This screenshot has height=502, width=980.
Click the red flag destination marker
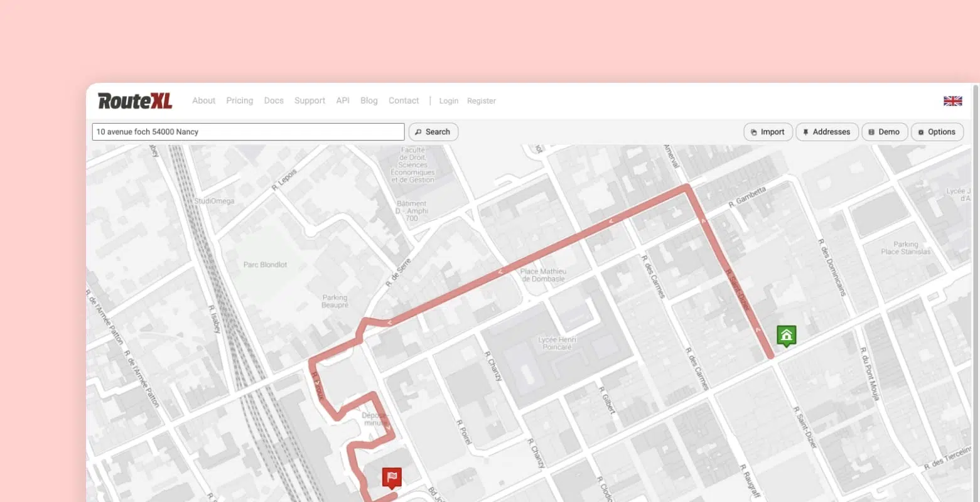pos(392,478)
